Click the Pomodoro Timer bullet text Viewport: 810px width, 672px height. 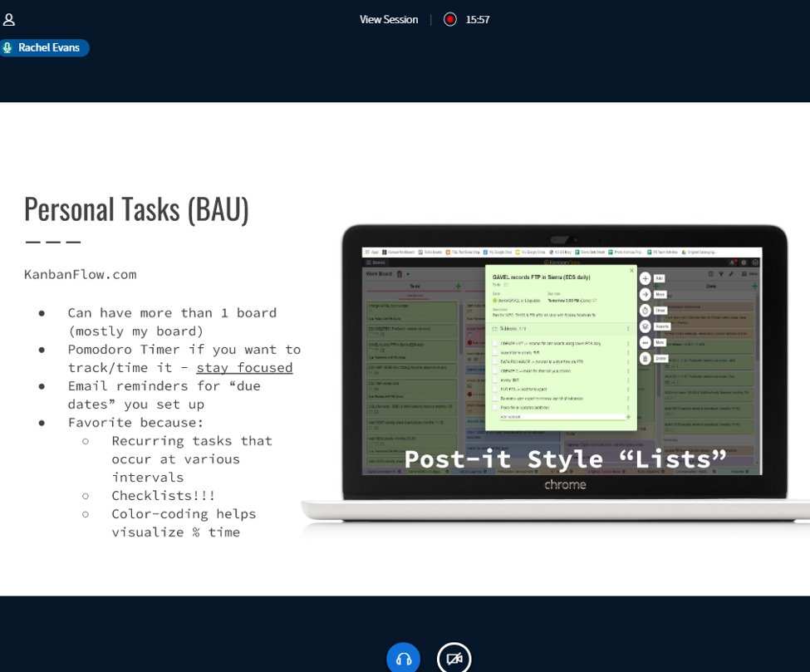point(184,359)
